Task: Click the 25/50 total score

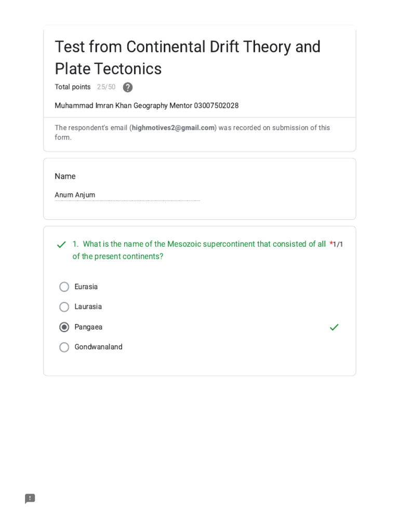Action: [x=106, y=87]
